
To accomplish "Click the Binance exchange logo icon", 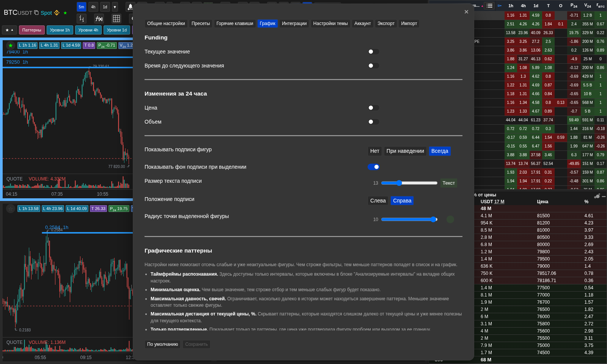I will (x=57, y=13).
